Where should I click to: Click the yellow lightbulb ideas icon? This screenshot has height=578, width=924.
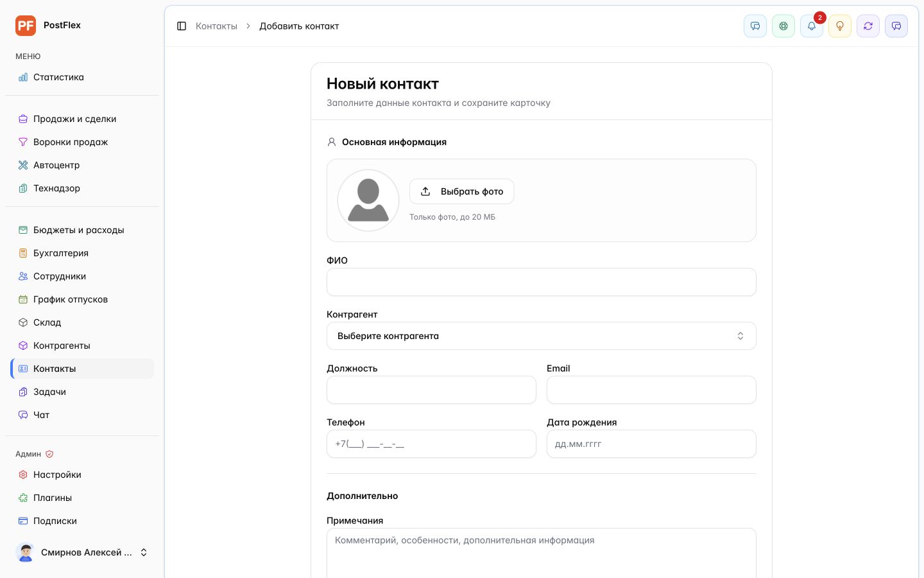[x=840, y=26]
